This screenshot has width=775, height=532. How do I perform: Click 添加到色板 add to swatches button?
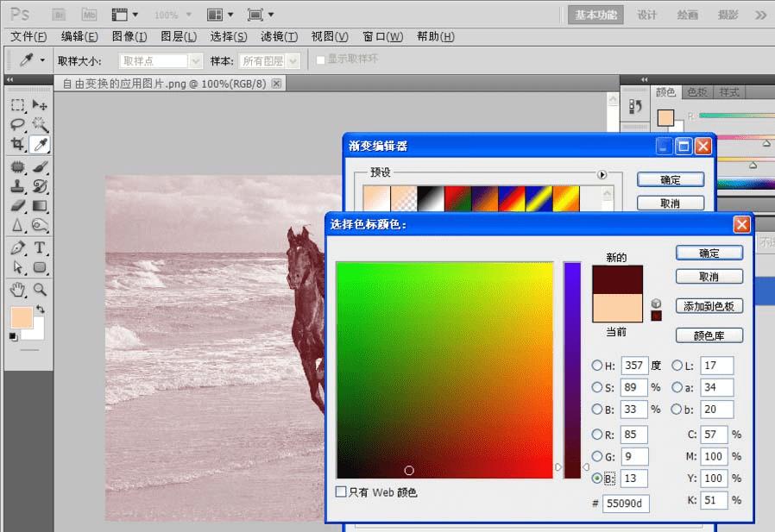point(709,306)
